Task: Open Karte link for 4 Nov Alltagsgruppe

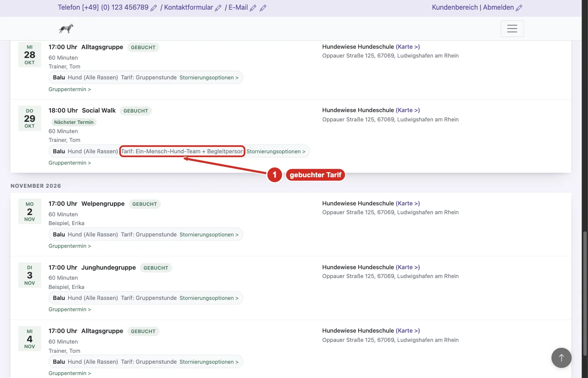Action: click(408, 331)
